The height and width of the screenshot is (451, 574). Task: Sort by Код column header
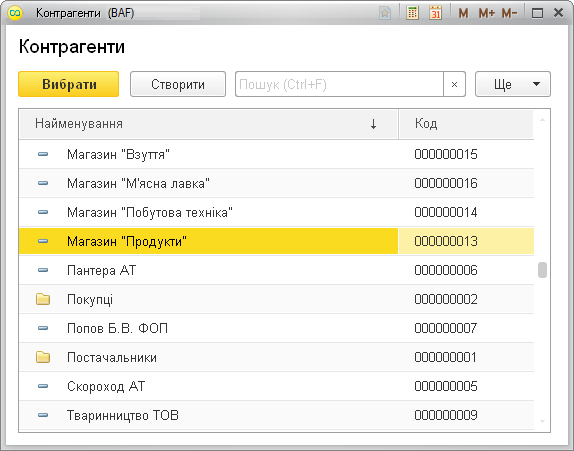click(x=466, y=124)
